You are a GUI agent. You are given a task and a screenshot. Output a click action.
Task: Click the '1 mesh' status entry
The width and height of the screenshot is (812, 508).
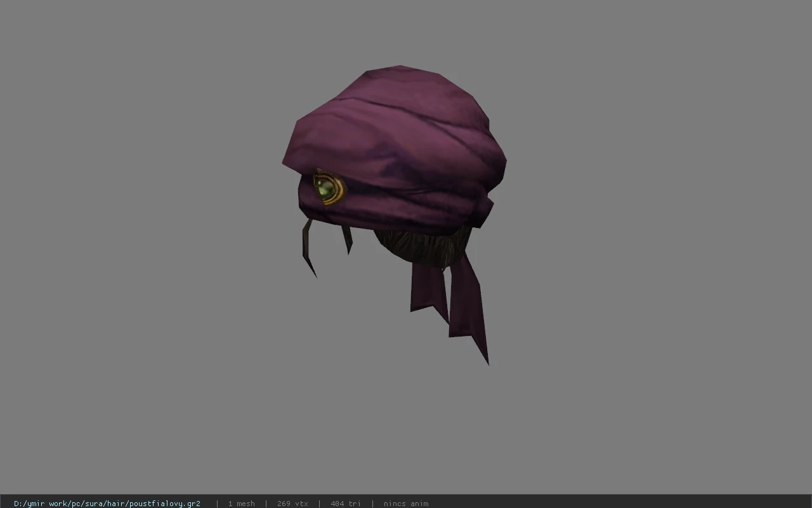pyautogui.click(x=242, y=504)
